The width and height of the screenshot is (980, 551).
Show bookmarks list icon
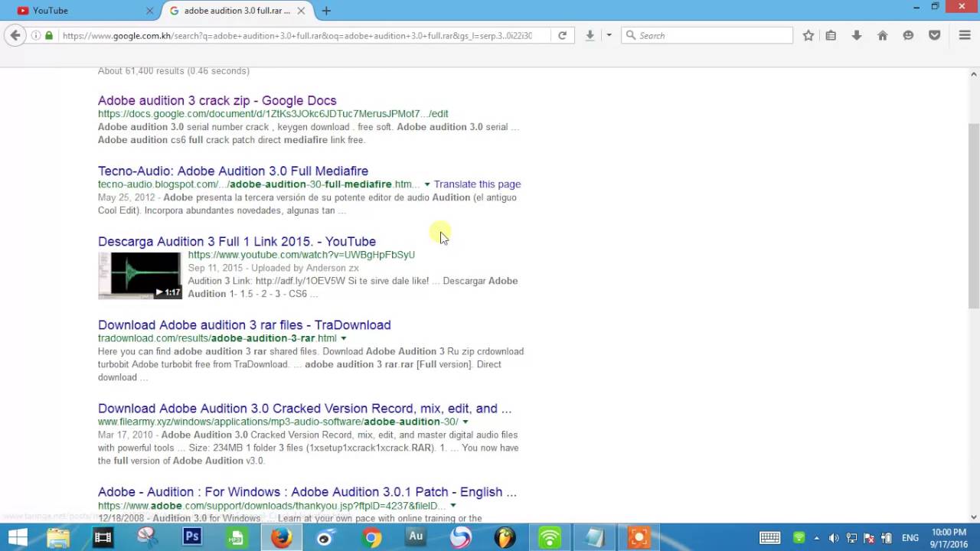(831, 35)
